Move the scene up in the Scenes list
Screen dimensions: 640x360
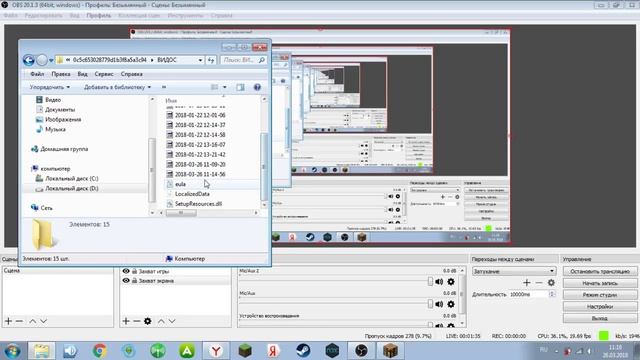point(33,321)
